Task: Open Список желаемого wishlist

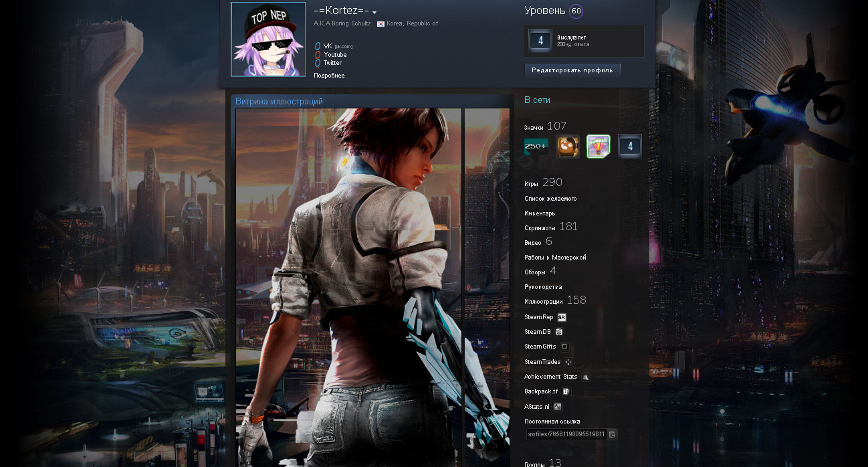Action: [x=550, y=199]
